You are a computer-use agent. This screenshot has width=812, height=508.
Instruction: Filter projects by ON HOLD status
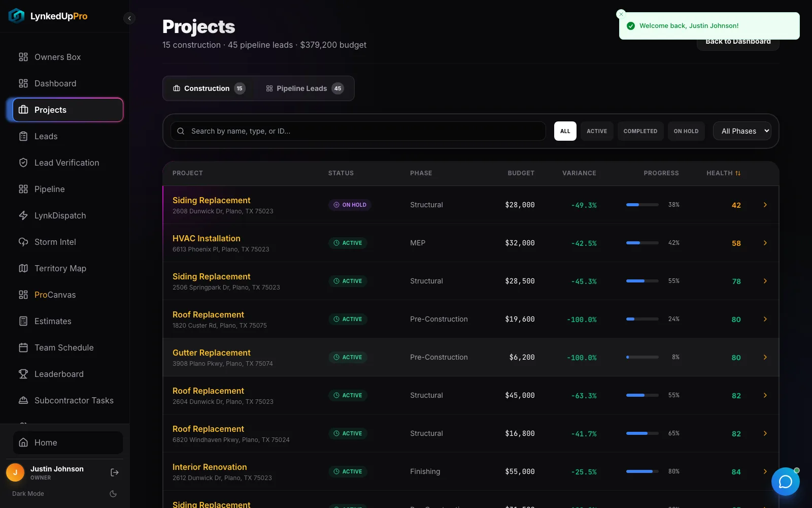[686, 131]
